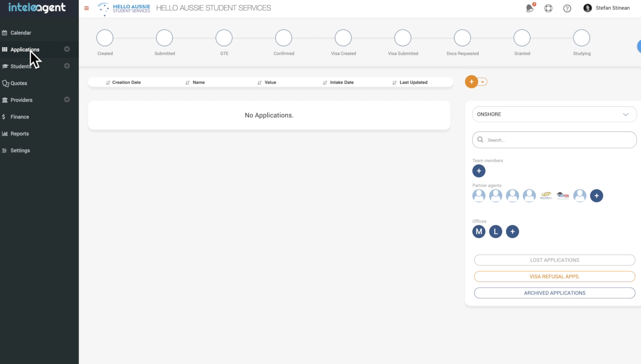Screen dimensions: 641x364
Task: Click the help question mark icon
Action: point(567,8)
